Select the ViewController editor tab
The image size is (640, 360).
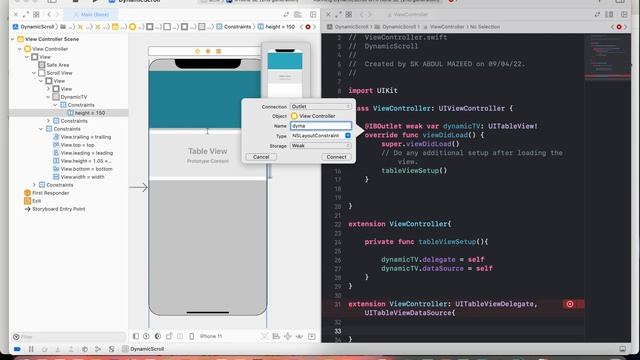click(407, 14)
